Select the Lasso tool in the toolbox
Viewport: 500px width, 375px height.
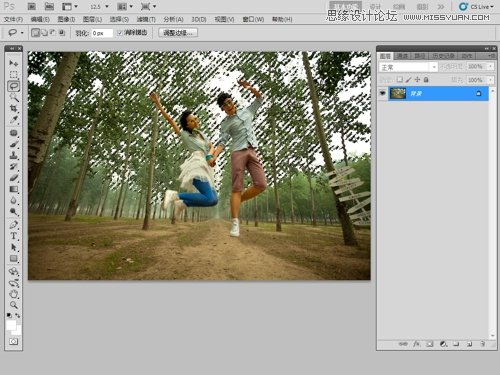pos(13,86)
